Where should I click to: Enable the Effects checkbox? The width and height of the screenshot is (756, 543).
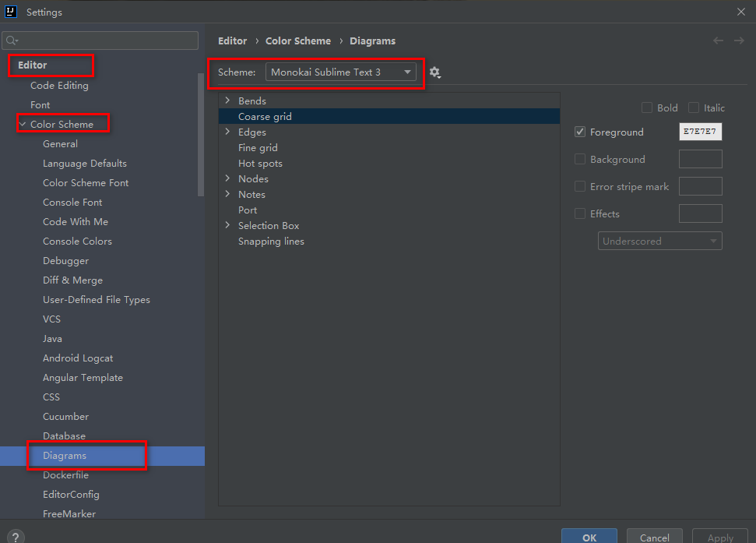coord(580,213)
